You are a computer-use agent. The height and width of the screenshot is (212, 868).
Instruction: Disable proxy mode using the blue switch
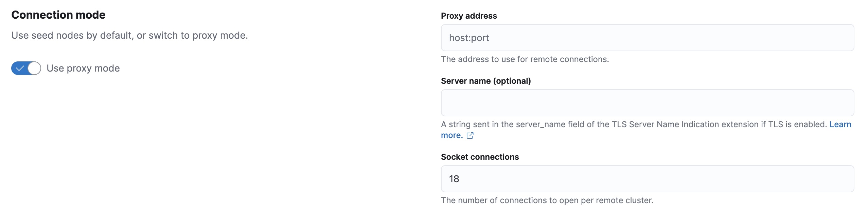(26, 68)
